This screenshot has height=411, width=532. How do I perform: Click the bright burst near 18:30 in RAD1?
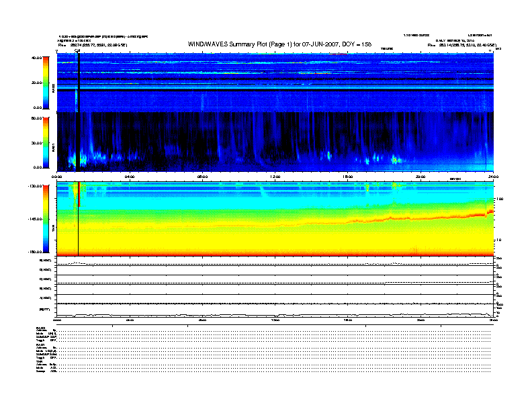(395, 159)
